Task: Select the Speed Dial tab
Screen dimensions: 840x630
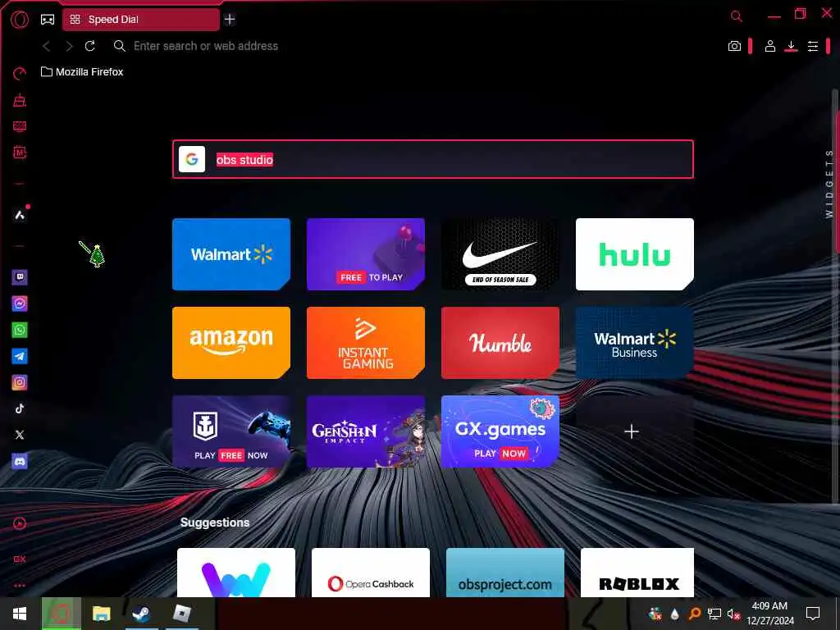Action: 141,20
